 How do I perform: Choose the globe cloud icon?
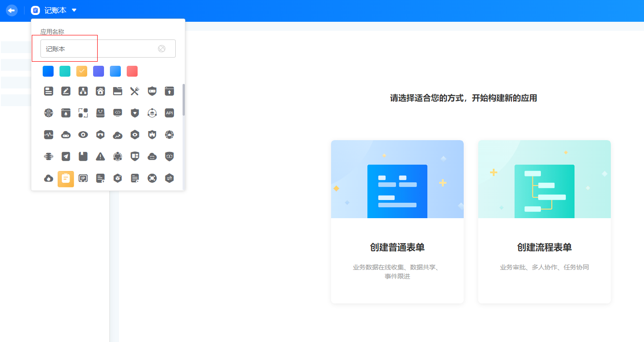pyautogui.click(x=169, y=135)
